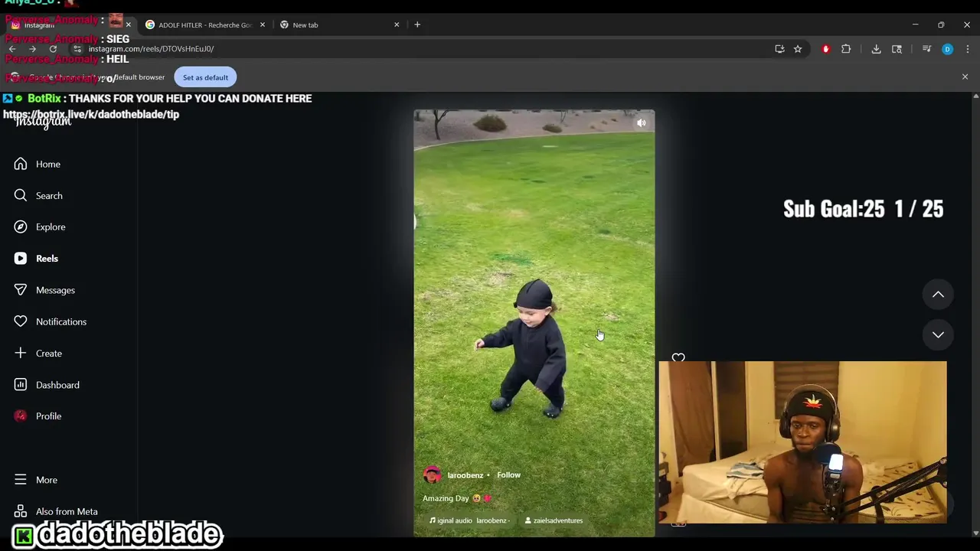This screenshot has width=980, height=551.
Task: Click site information icon in address bar
Action: pos(77,49)
